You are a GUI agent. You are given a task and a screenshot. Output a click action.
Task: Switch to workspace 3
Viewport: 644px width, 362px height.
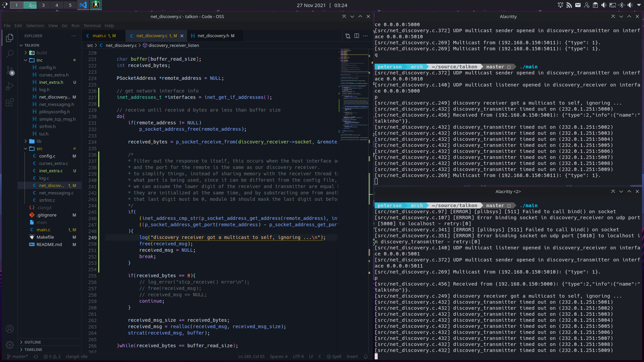tap(43, 5)
